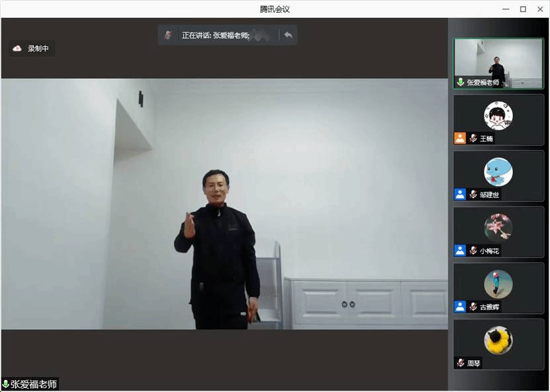Click 周琴's sunflower avatar

coord(498,340)
